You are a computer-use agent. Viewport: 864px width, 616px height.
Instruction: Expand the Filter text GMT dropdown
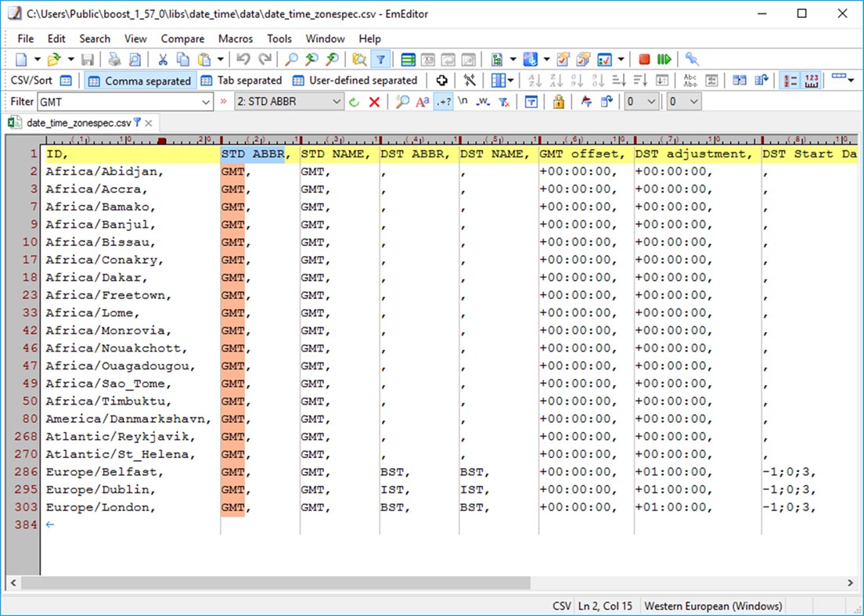(206, 102)
